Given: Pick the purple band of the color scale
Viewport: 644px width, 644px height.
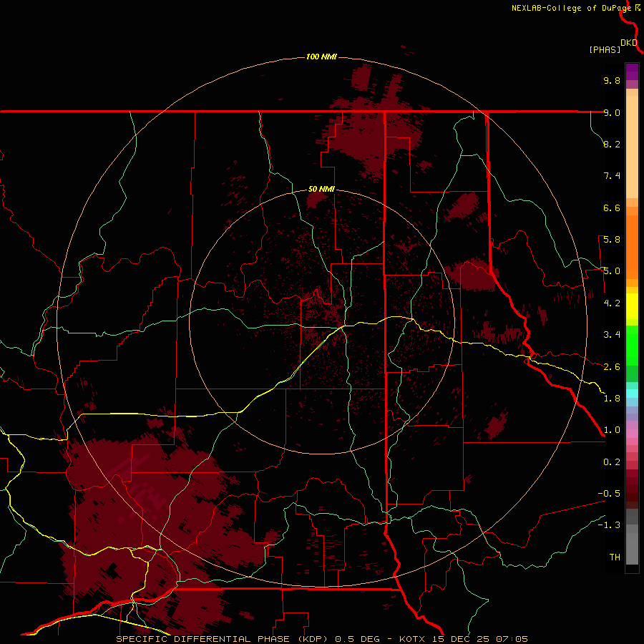Looking at the screenshot, I should [632, 72].
